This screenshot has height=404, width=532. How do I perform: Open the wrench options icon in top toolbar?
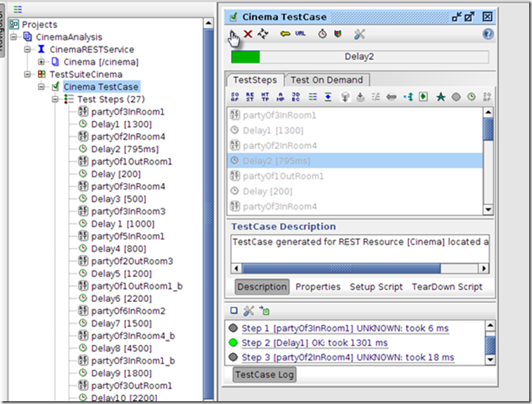point(360,34)
